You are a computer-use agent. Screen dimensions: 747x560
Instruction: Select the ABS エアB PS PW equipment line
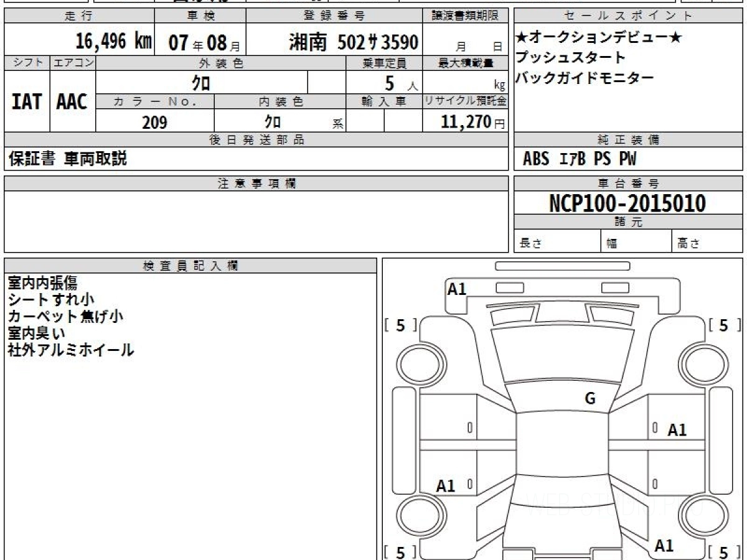(x=580, y=159)
